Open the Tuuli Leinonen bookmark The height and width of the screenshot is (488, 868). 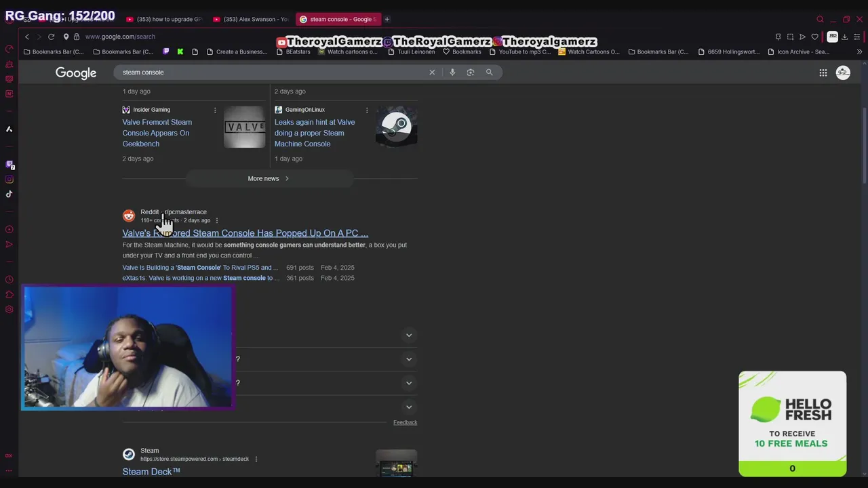412,52
